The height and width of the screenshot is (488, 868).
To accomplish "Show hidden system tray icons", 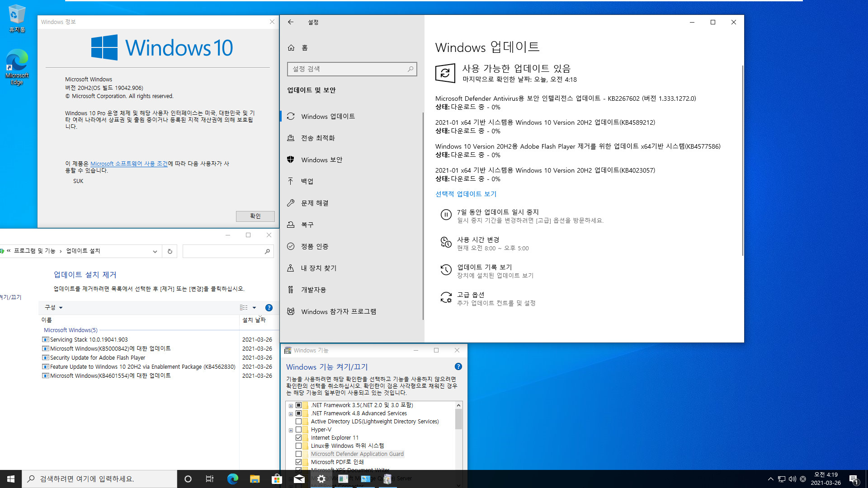I will click(770, 479).
